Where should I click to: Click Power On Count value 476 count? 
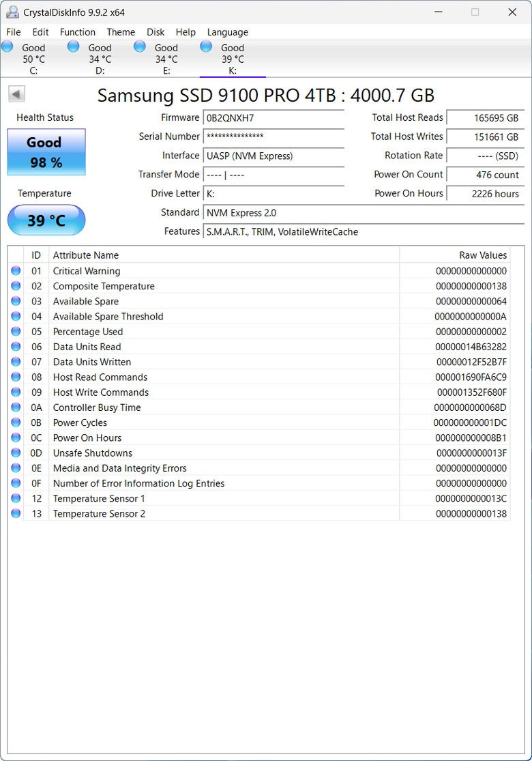tap(486, 175)
